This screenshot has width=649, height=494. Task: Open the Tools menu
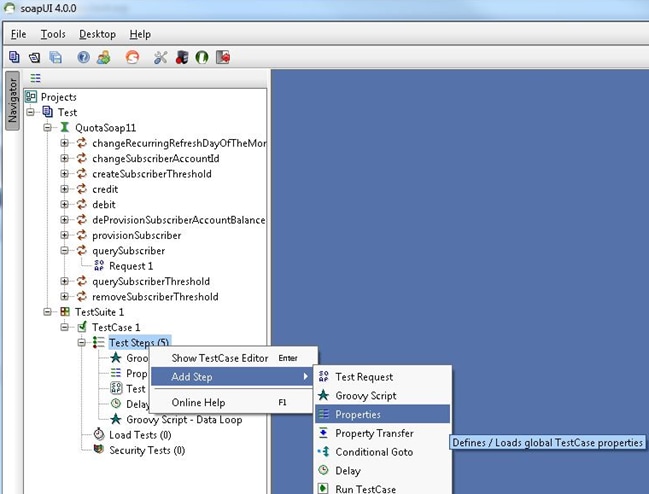tap(53, 34)
